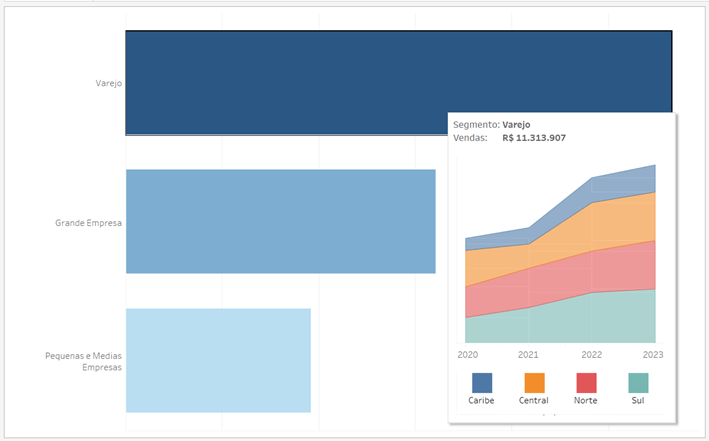Click the Grande Empresa axis label

point(88,223)
